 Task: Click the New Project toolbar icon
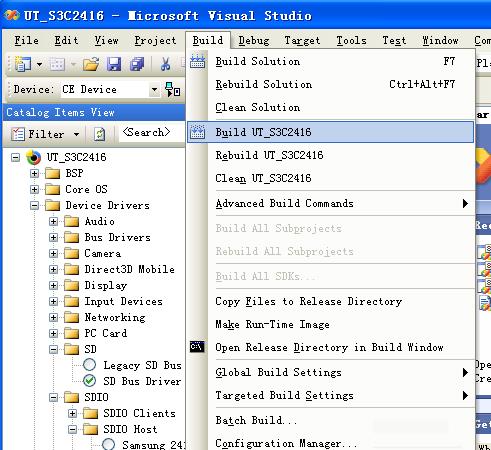[23, 64]
